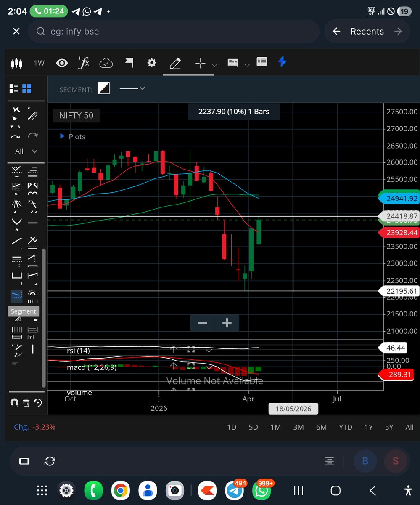Toggle the magnet snap tool
The width and height of the screenshot is (420, 505).
pyautogui.click(x=14, y=403)
